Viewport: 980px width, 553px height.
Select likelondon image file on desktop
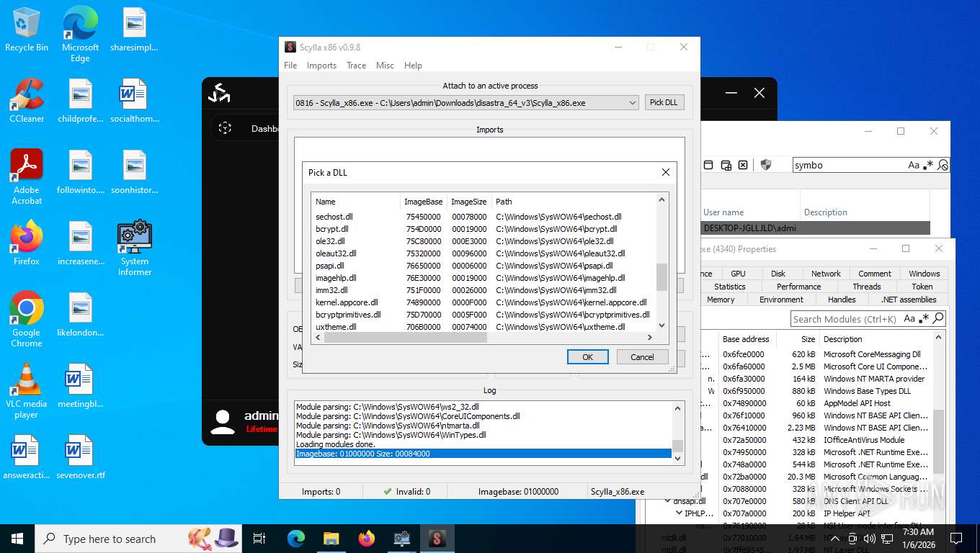pos(80,315)
